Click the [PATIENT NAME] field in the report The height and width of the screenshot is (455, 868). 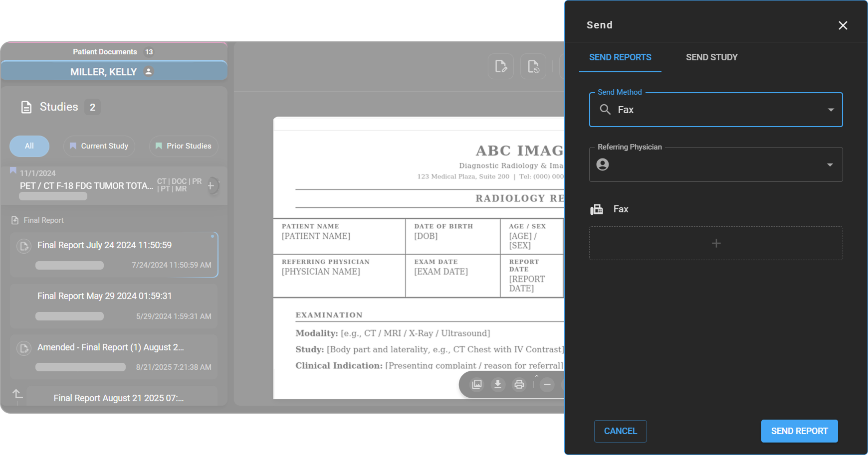click(316, 236)
